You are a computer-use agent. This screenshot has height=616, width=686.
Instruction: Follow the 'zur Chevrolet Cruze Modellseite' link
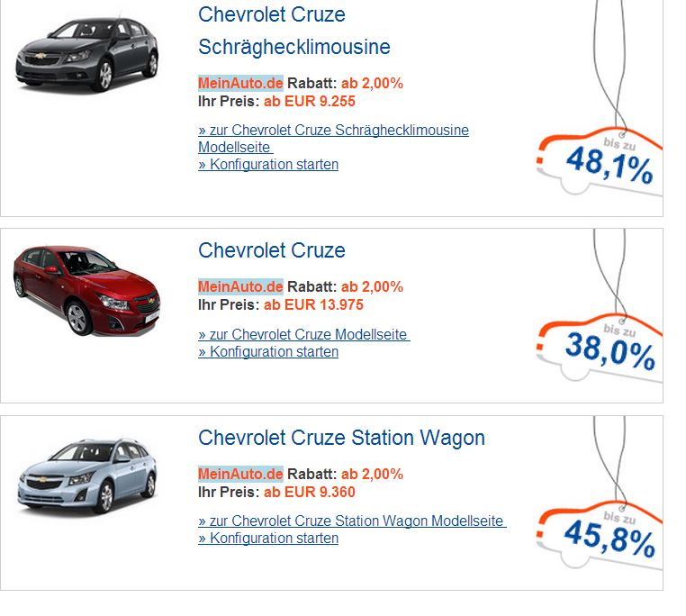coord(303,335)
